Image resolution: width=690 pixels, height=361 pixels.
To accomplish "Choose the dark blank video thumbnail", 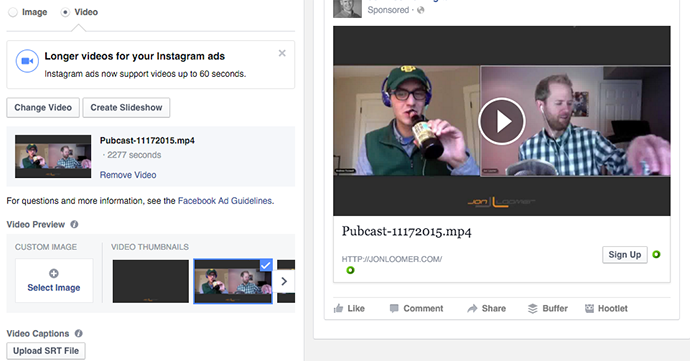I will [150, 281].
